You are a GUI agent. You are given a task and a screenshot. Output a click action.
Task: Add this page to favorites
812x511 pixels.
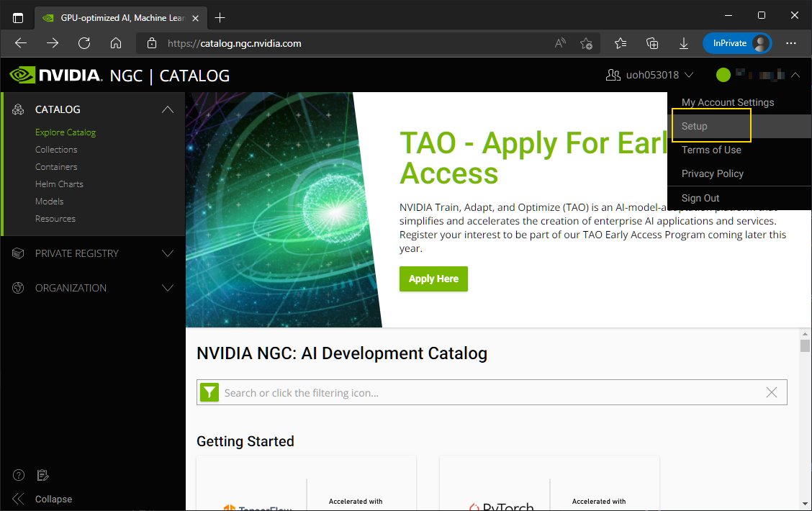coord(587,43)
